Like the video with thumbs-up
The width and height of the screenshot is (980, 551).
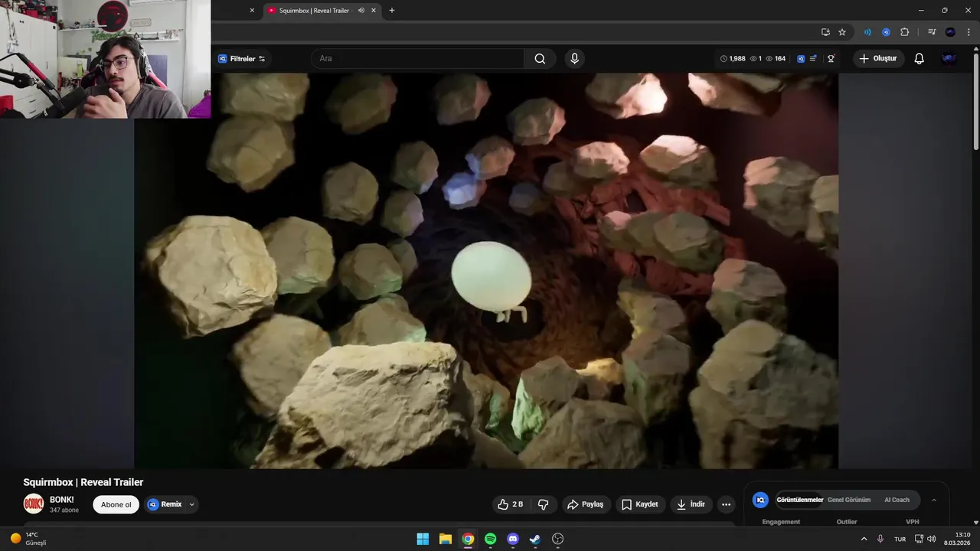[x=511, y=504]
